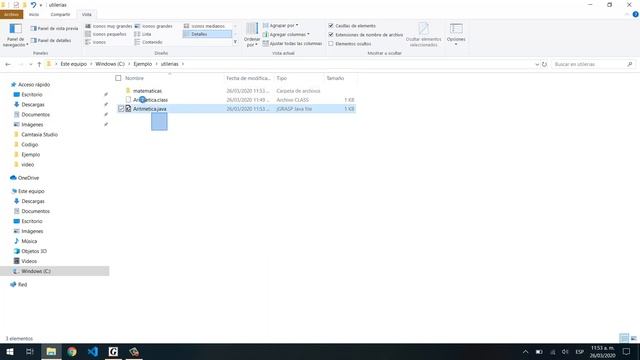Go up one folder level arrow
This screenshot has width=640, height=360.
tap(39, 64)
